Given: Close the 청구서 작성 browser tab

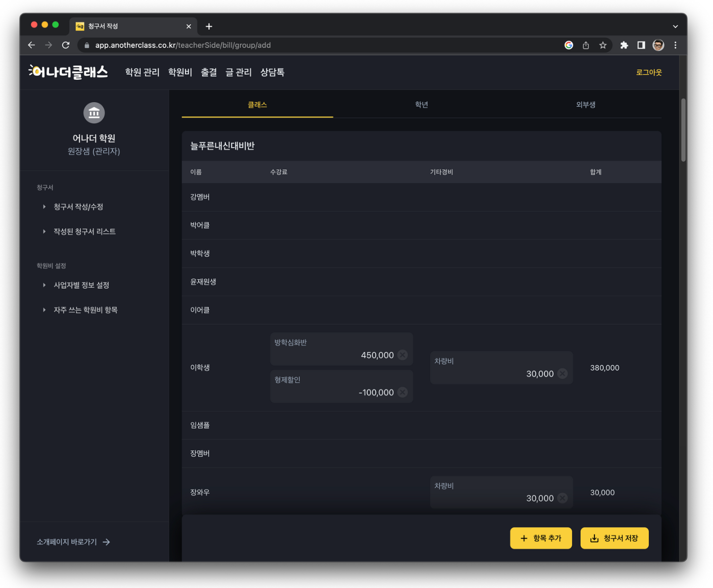Looking at the screenshot, I should click(188, 26).
